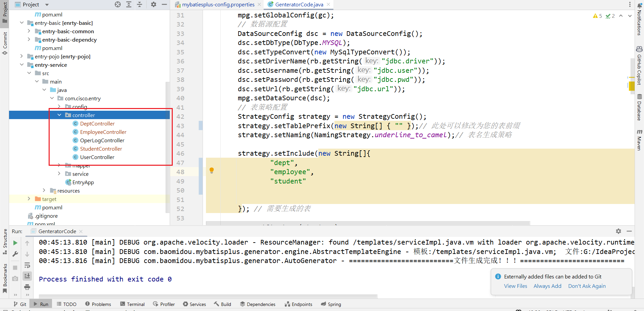Viewport: 644px width, 311px height.
Task: Collapse all nodes in the Project tree
Action: pos(140,5)
